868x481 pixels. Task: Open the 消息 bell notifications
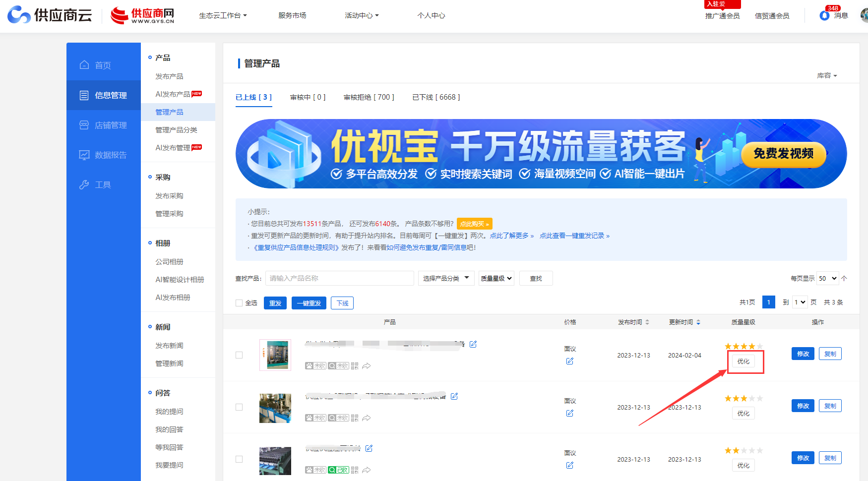[x=824, y=15]
